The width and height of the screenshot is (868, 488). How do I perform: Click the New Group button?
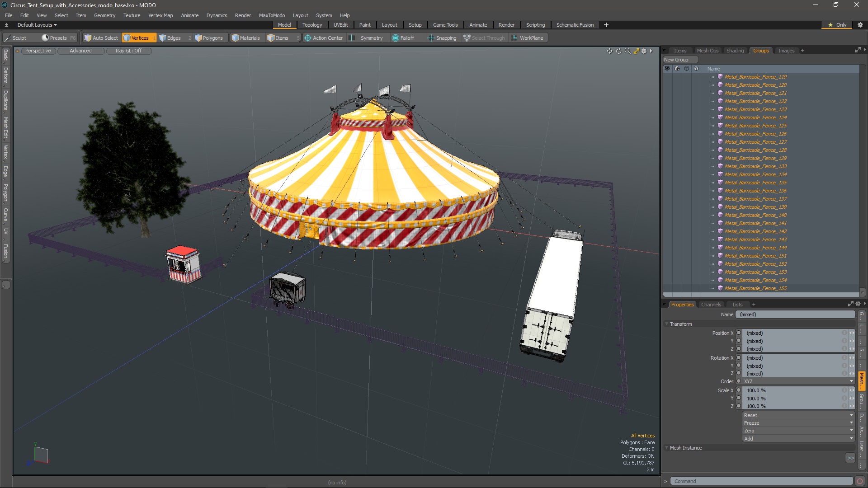pos(680,60)
